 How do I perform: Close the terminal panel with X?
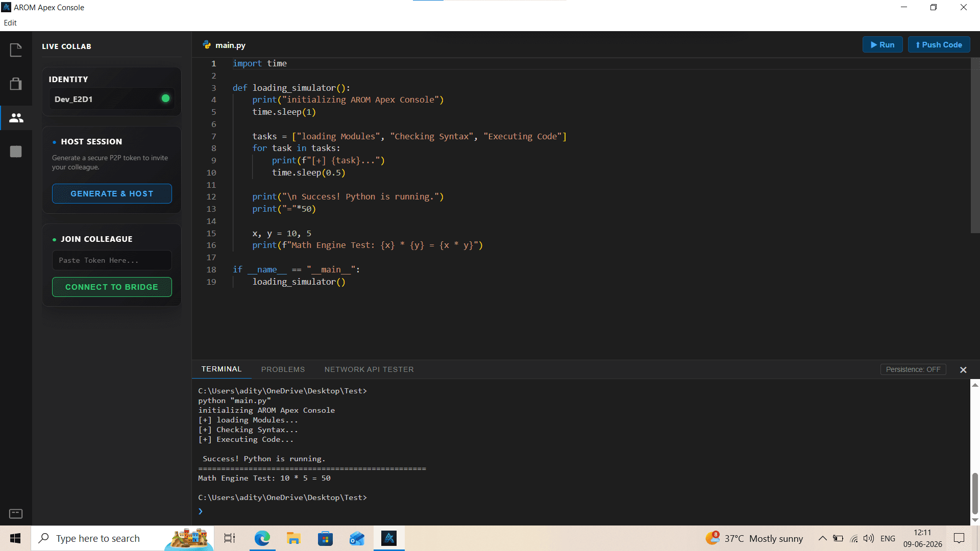click(963, 370)
